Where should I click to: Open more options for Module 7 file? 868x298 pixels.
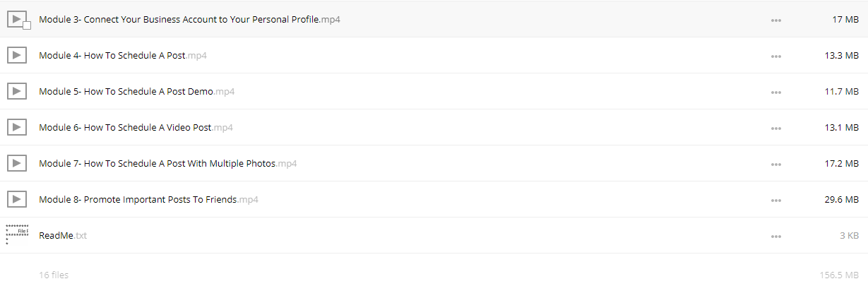776,165
